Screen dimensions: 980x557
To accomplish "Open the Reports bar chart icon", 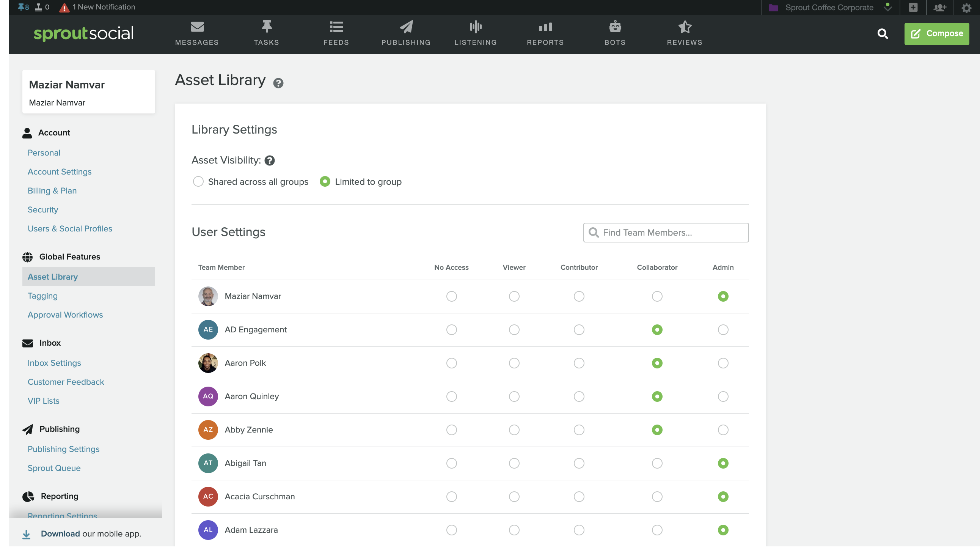I will tap(545, 27).
